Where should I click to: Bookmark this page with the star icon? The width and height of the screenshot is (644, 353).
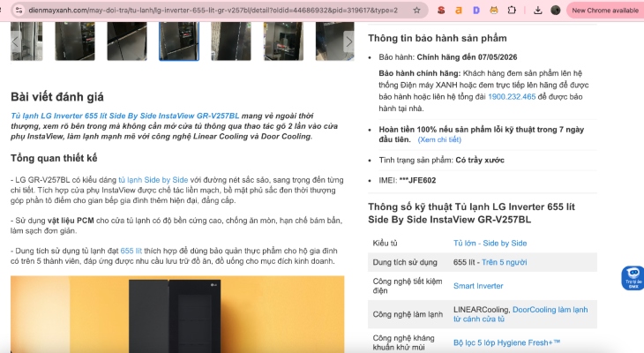pos(416,11)
